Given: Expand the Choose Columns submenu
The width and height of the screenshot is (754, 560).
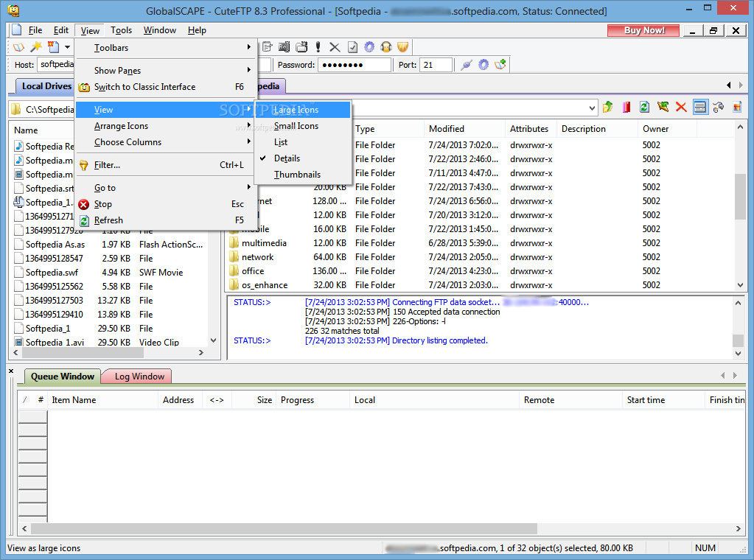Looking at the screenshot, I should coord(165,142).
